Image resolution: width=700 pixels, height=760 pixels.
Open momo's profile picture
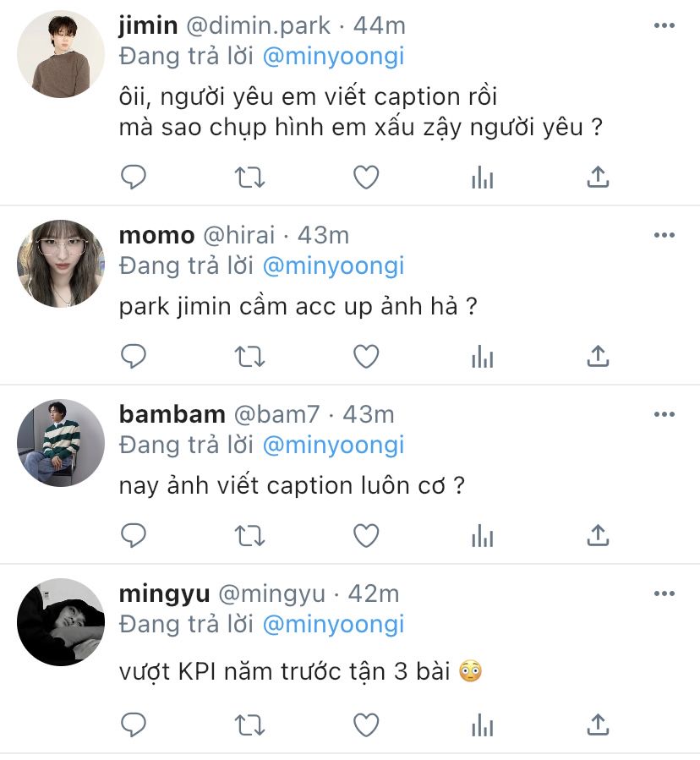[61, 263]
